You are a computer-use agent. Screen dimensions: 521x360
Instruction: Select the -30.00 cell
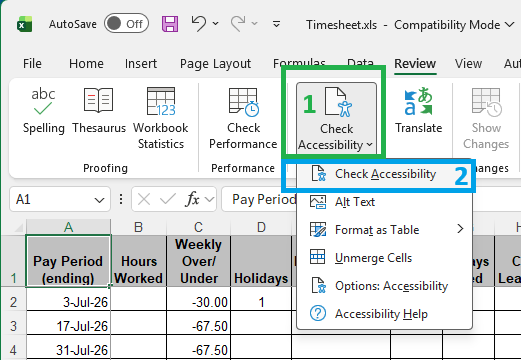[198, 299]
